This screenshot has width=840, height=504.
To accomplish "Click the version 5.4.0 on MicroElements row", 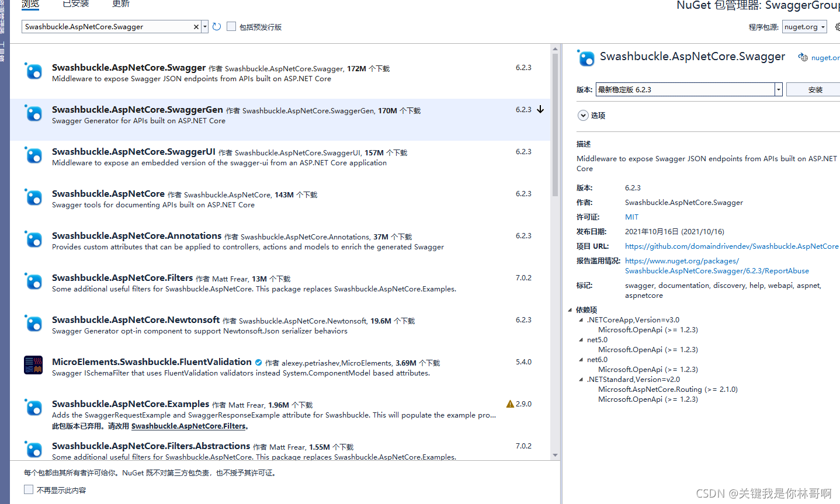I will pos(523,362).
